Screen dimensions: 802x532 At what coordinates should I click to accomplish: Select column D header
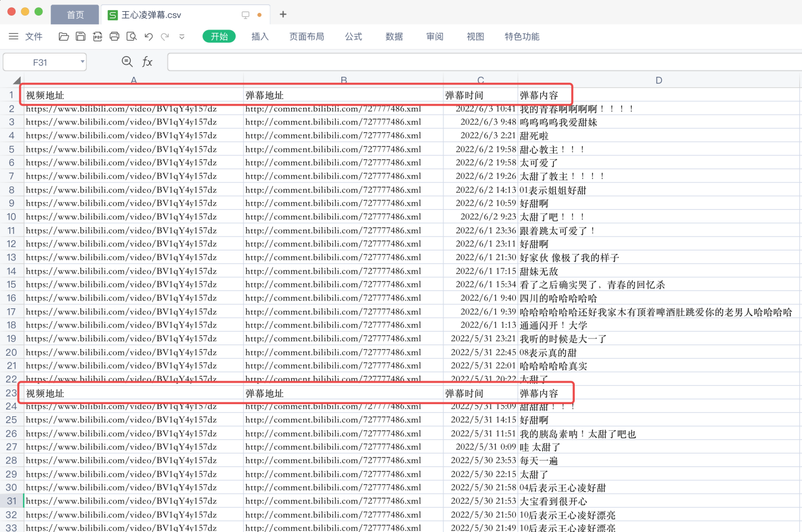point(659,80)
